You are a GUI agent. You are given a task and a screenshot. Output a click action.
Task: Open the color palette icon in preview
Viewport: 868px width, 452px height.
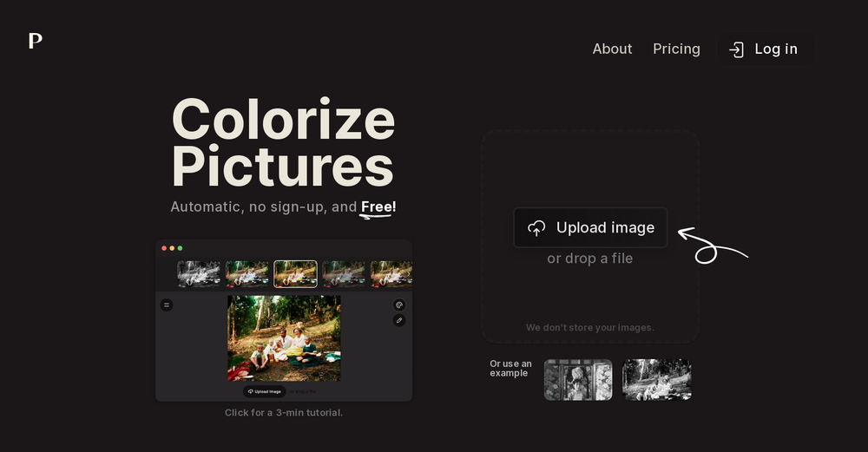tap(399, 305)
